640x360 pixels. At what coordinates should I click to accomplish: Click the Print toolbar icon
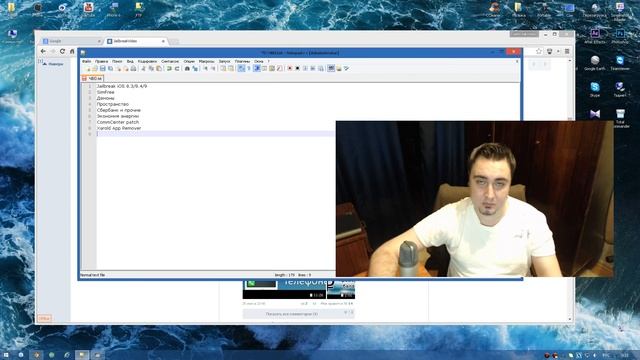click(133, 69)
